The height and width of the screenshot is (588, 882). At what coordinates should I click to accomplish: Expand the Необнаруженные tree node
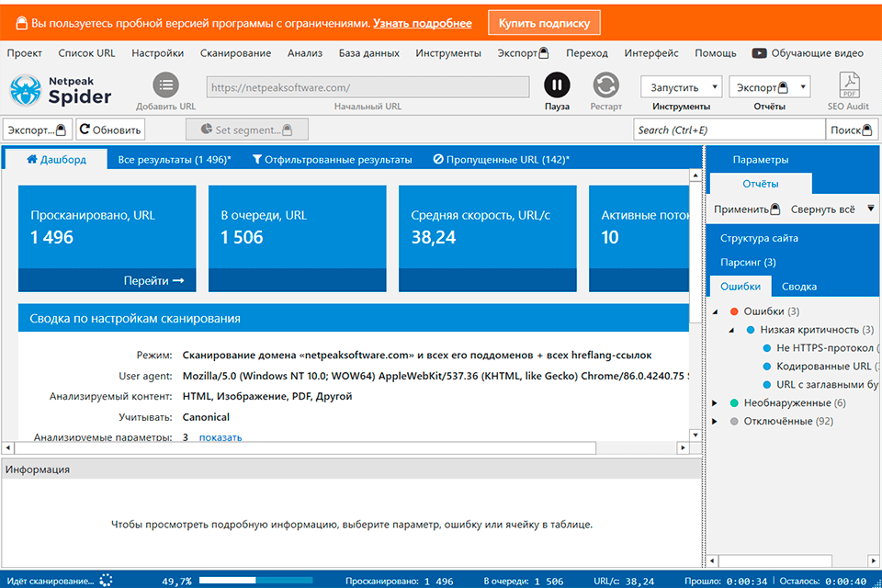click(717, 403)
